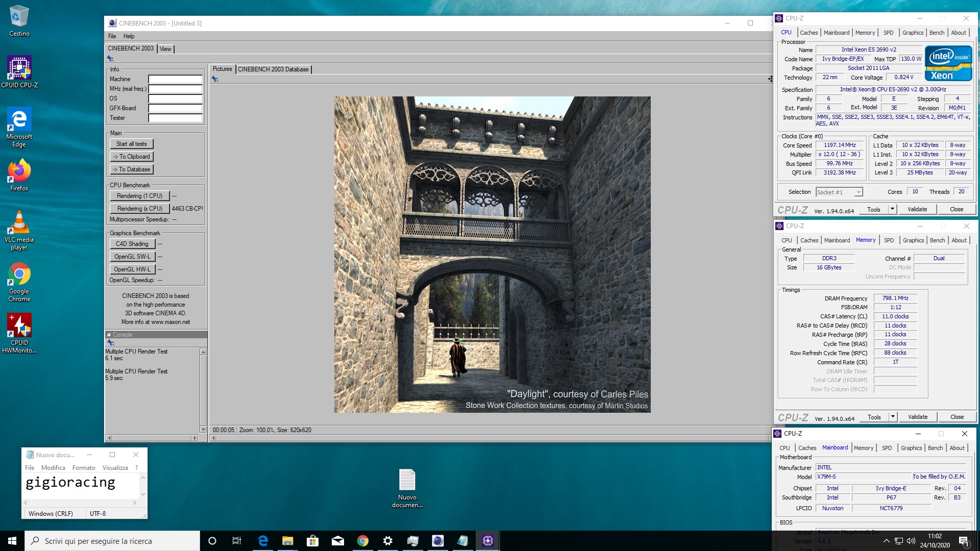Click the console scrollbar down arrow
This screenshot has height=551, width=980.
[203, 430]
